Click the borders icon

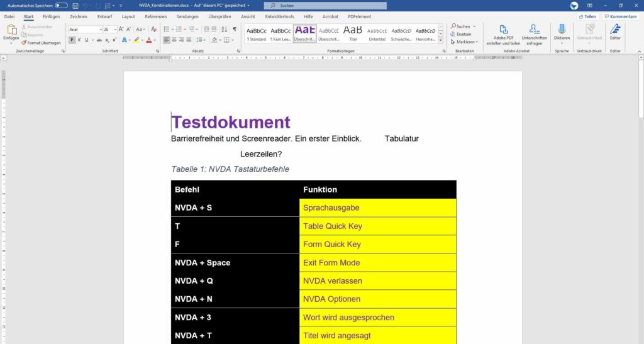point(226,40)
